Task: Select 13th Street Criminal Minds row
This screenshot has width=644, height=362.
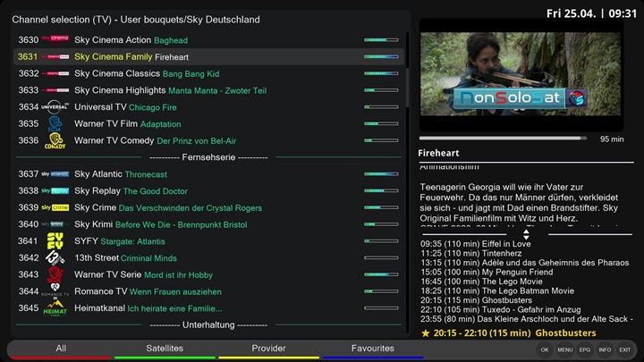Action: point(208,257)
